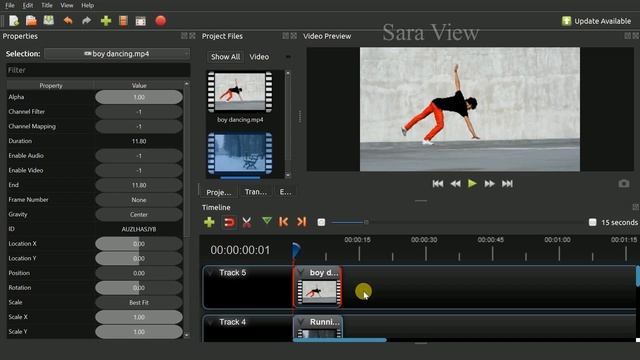
Task: Click the Fullscreen icon in the top toolbar
Action: pos(141,21)
